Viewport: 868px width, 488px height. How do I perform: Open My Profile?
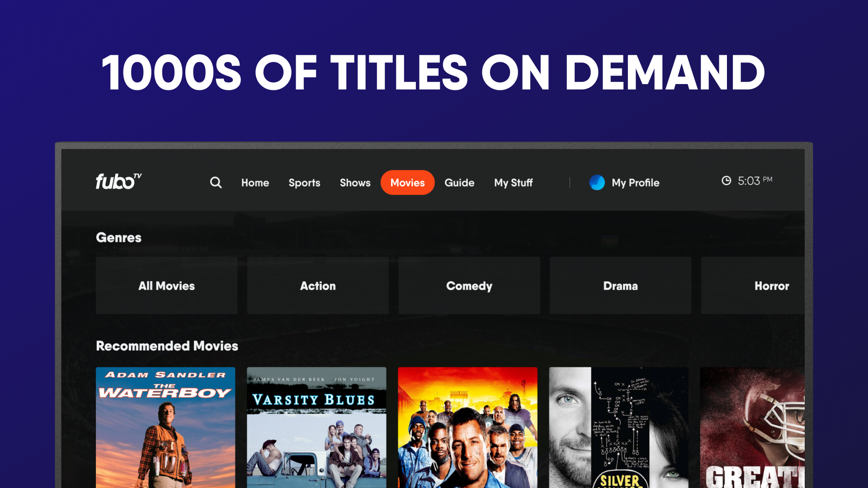pos(635,183)
